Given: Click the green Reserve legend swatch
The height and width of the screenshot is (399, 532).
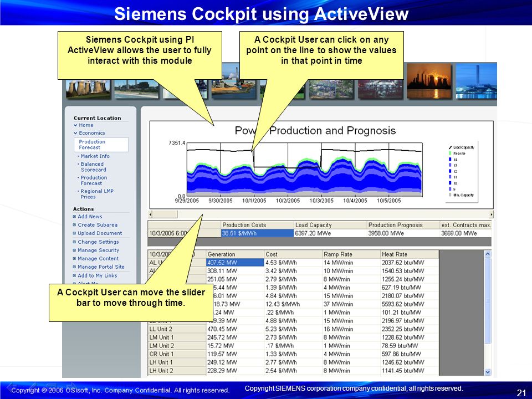Looking at the screenshot, I should click(450, 154).
